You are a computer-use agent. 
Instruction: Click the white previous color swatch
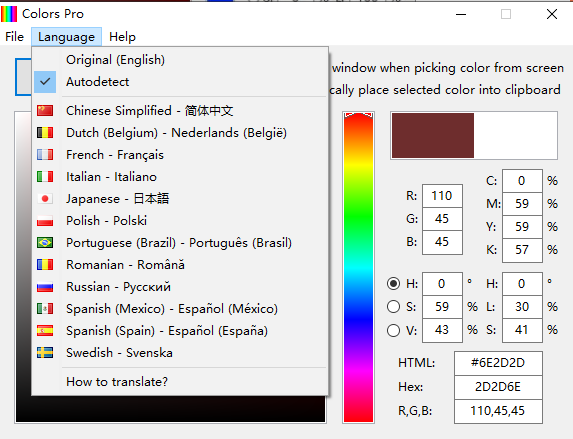tap(515, 136)
